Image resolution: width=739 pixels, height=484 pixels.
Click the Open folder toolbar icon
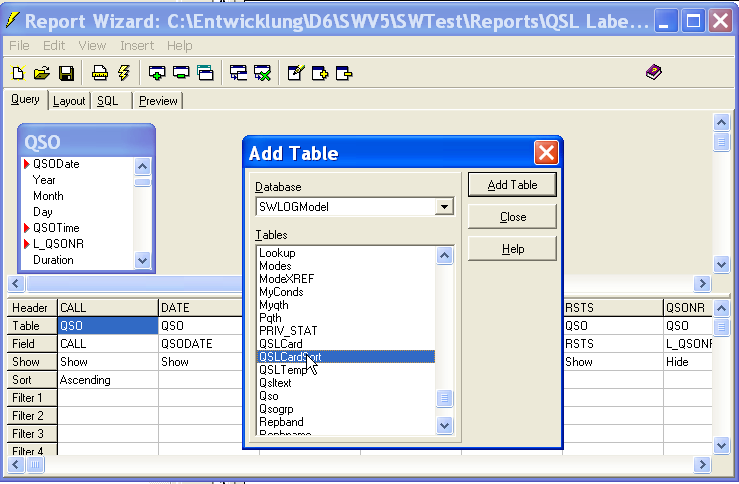[x=42, y=73]
